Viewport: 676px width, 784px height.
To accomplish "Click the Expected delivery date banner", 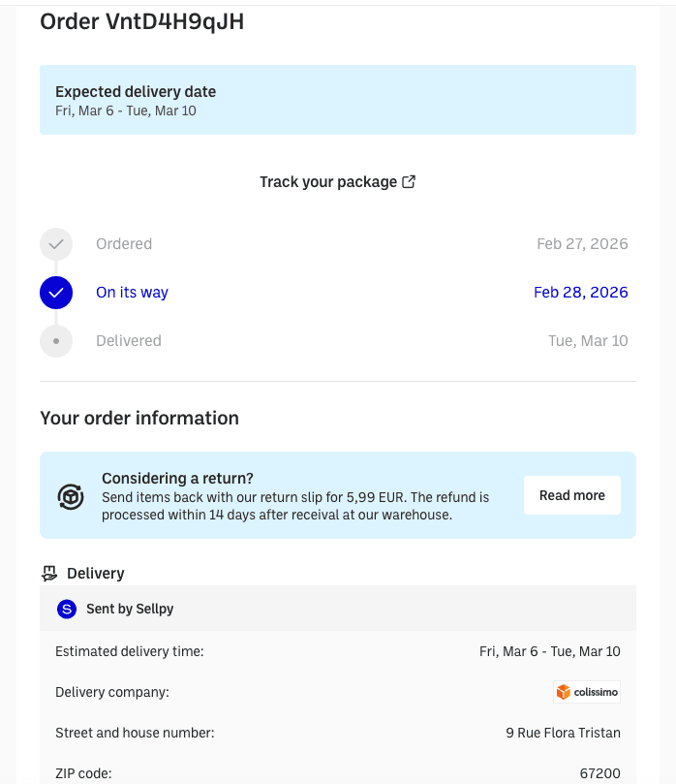I will point(337,100).
